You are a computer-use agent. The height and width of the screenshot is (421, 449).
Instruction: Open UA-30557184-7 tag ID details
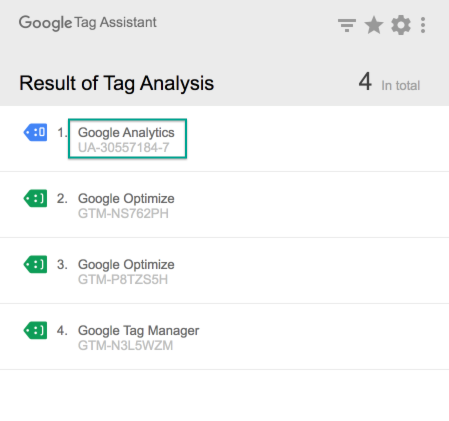coord(124,147)
